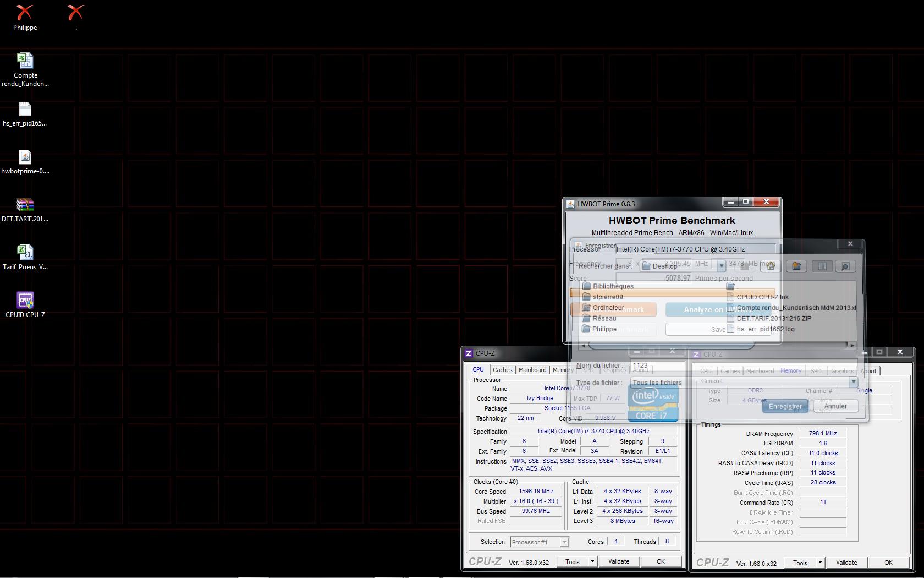Click the DRAM Frequency value 798.1 MHz
Viewport: 924px width, 578px height.
coord(823,434)
